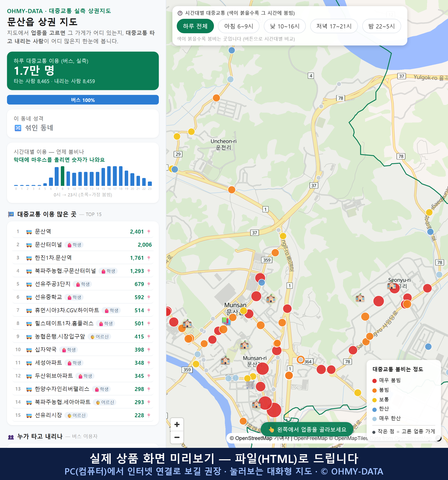
Task: Click the yellow 보통 legend dot
Action: pyautogui.click(x=374, y=400)
